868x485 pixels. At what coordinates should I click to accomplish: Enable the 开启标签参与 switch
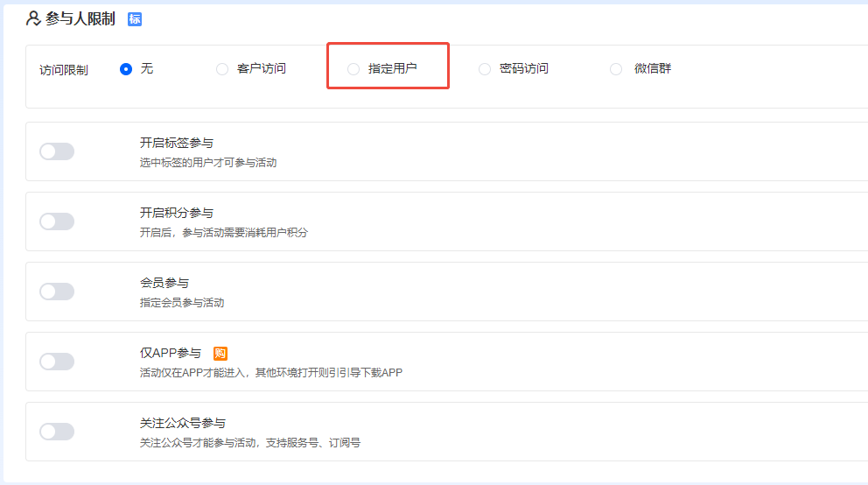pyautogui.click(x=57, y=151)
